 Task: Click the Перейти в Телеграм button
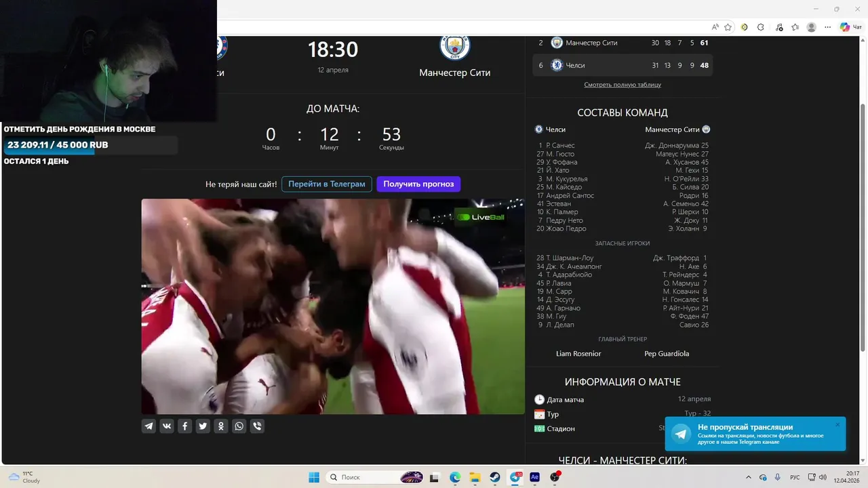(327, 184)
